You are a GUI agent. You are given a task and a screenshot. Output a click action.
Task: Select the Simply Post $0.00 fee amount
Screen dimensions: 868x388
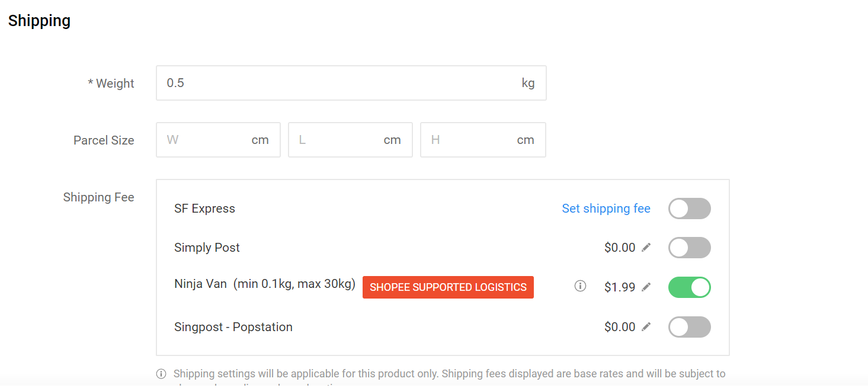[x=619, y=248]
